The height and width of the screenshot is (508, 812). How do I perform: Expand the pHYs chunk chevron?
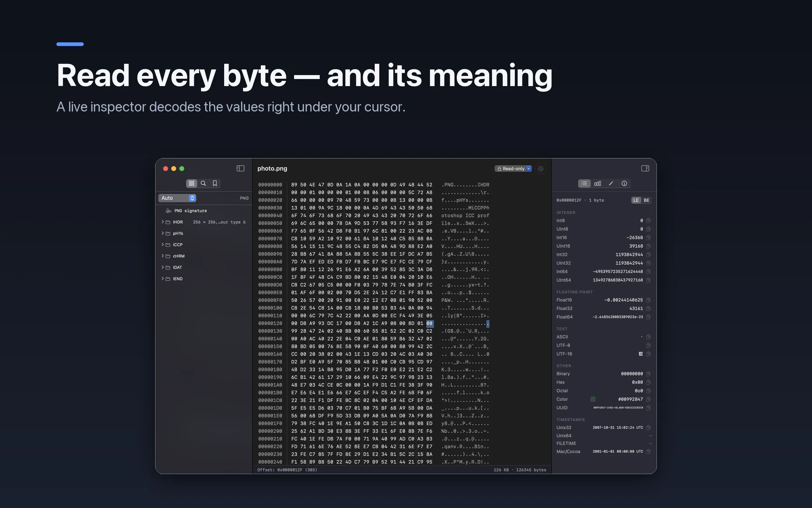[x=163, y=233]
